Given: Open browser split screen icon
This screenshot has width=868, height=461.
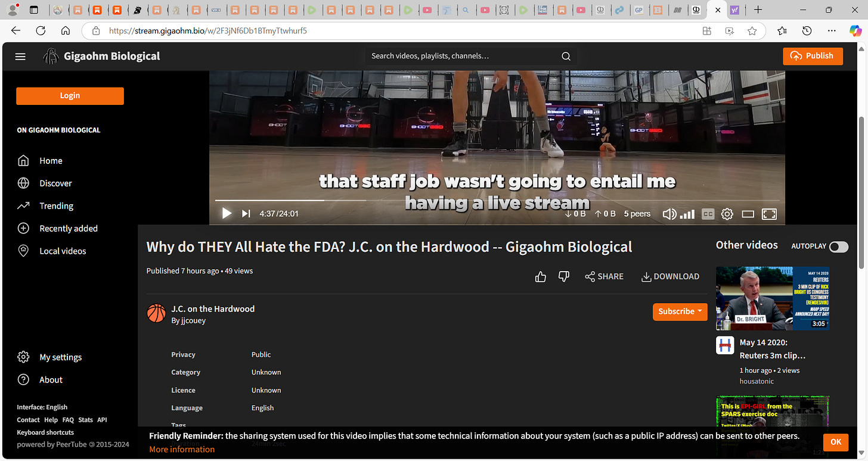Looking at the screenshot, I should point(707,30).
